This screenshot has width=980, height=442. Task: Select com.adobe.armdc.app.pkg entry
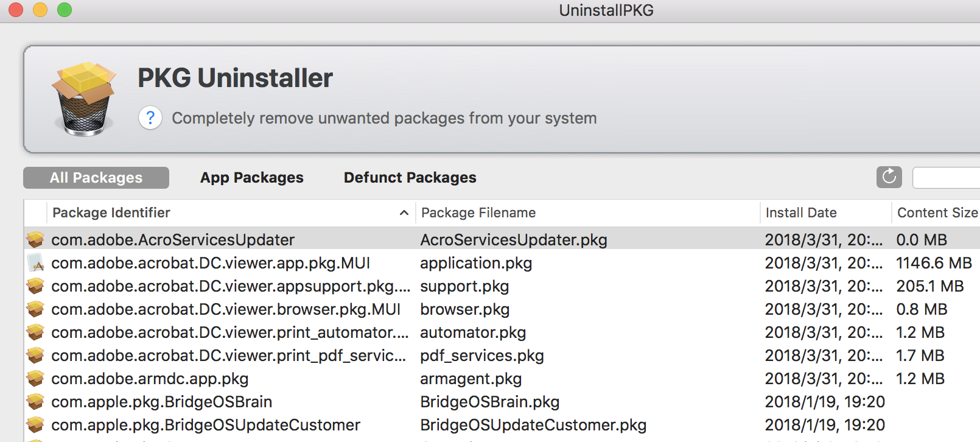(x=150, y=379)
